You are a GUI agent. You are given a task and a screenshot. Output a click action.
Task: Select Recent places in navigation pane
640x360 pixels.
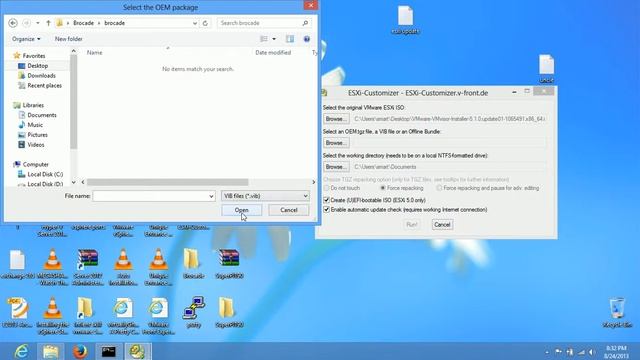click(x=44, y=85)
